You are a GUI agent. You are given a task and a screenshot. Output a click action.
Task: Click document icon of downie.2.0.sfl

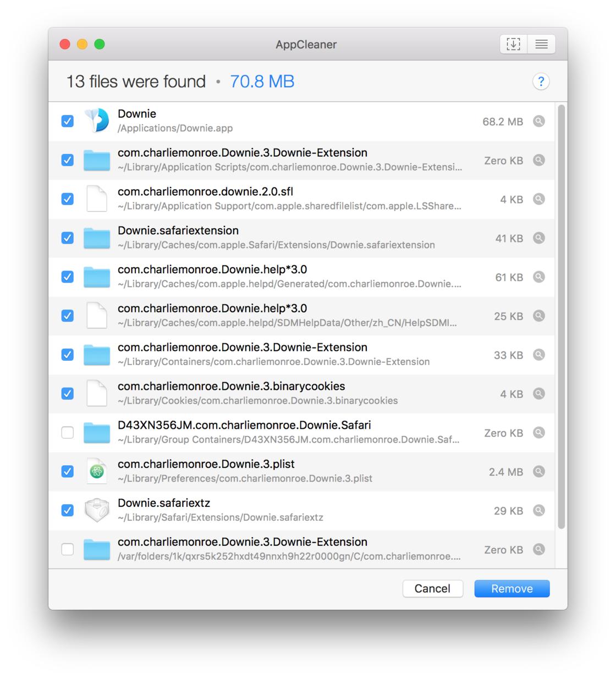pyautogui.click(x=97, y=198)
